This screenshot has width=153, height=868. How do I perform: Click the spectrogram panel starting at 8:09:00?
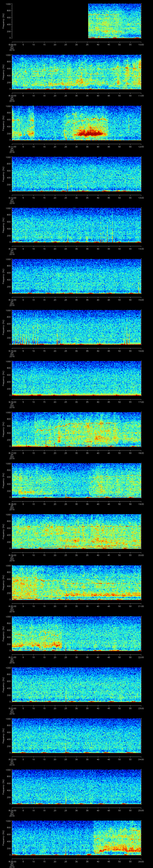coord(77,21)
